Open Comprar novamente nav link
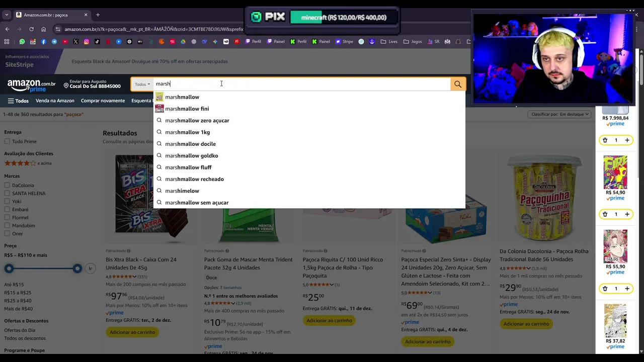The width and height of the screenshot is (644, 362). pyautogui.click(x=103, y=101)
